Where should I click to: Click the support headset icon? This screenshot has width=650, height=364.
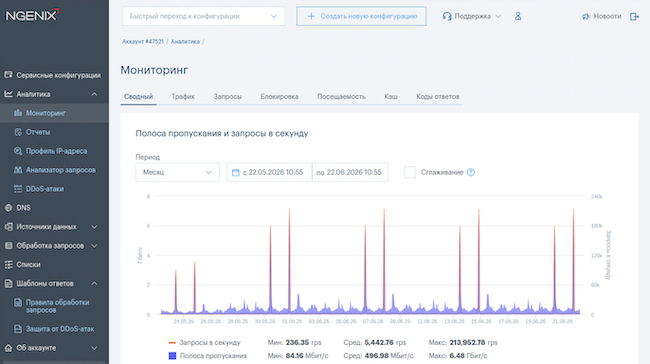(446, 16)
